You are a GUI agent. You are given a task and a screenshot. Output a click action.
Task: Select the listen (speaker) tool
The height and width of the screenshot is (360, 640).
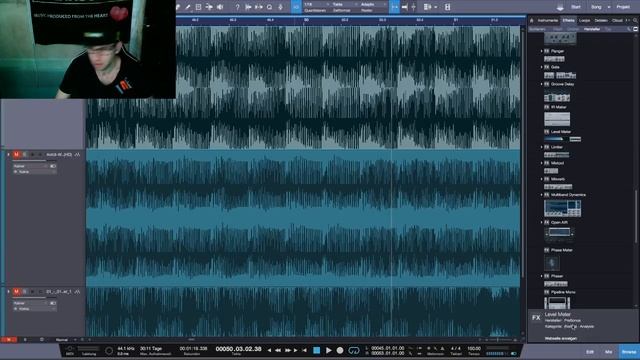pyautogui.click(x=220, y=7)
